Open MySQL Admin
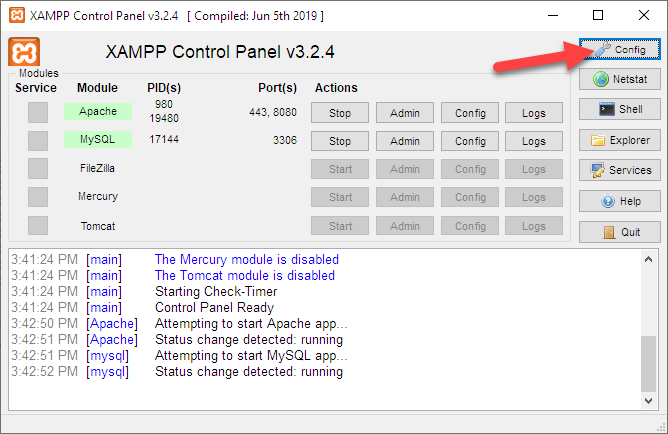This screenshot has height=434, width=668. coord(405,141)
